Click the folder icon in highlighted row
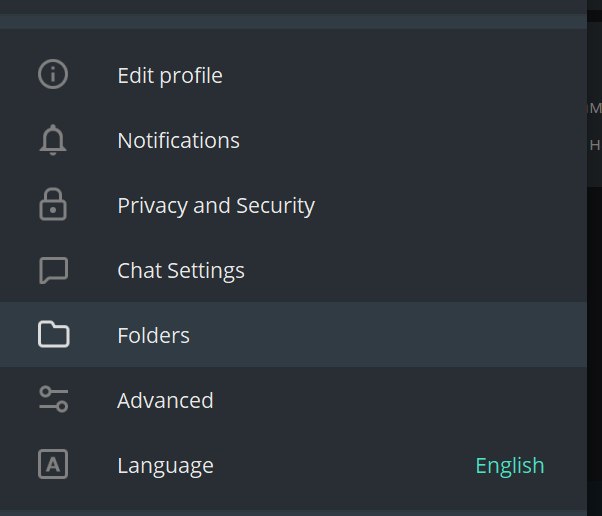This screenshot has height=516, width=602. click(x=53, y=334)
